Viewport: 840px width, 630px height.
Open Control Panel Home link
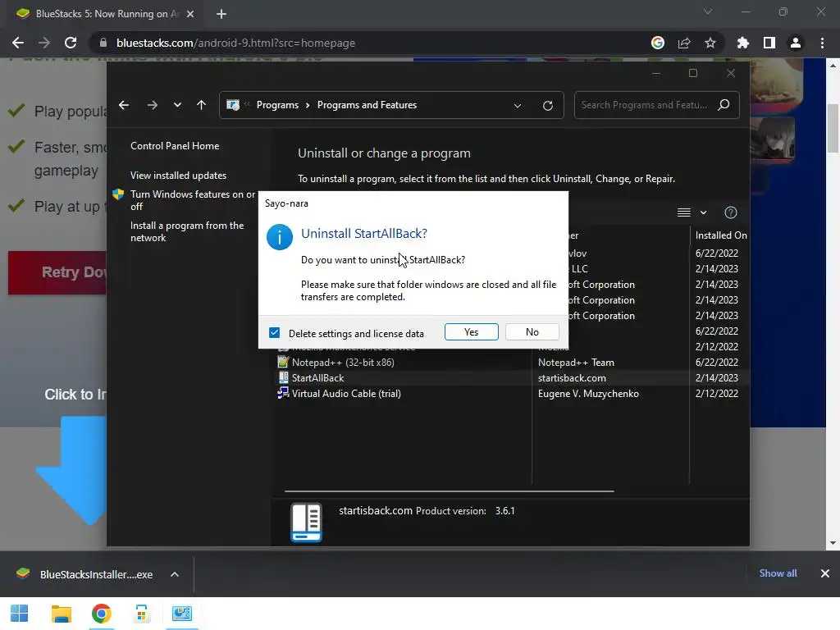click(x=175, y=146)
